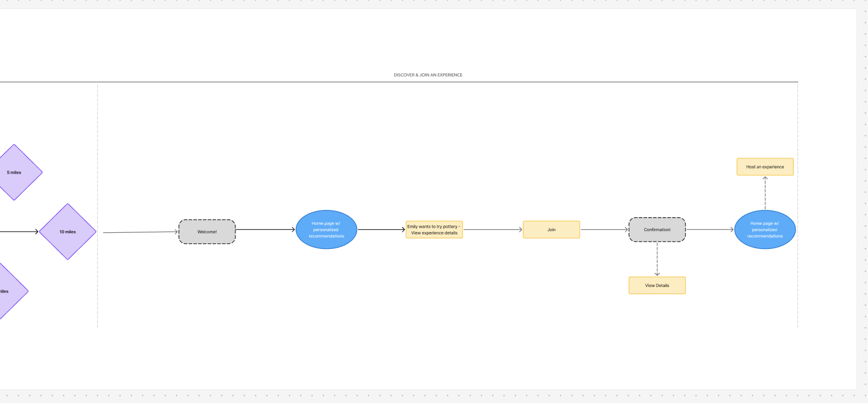Select the 10 miles diamond node
This screenshot has width=868, height=403.
tap(67, 232)
